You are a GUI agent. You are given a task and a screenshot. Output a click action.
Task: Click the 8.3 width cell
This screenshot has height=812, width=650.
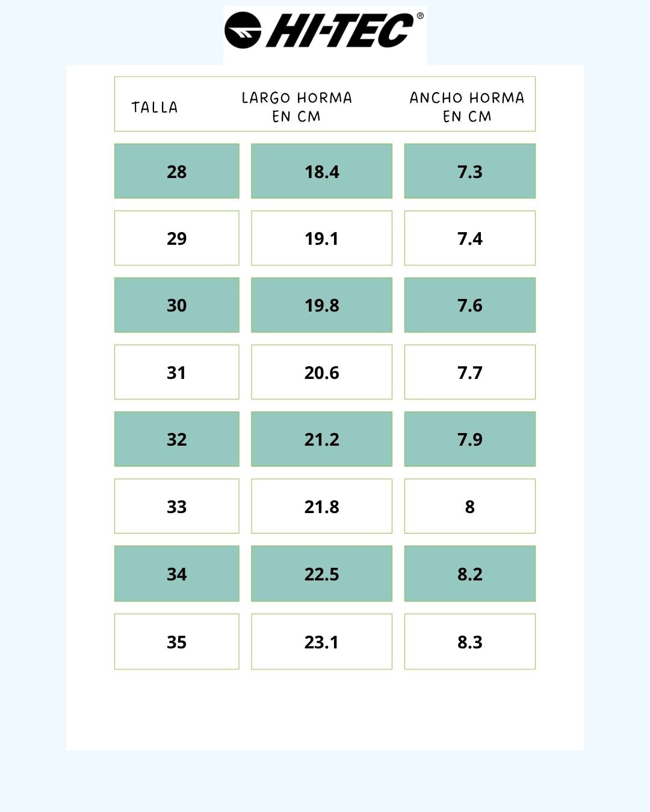[x=469, y=642]
